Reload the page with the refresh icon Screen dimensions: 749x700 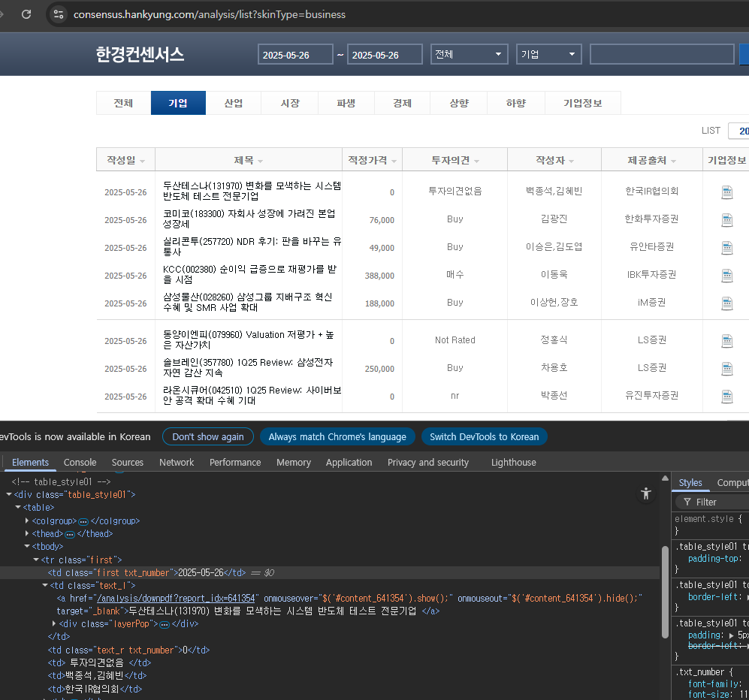tap(26, 14)
